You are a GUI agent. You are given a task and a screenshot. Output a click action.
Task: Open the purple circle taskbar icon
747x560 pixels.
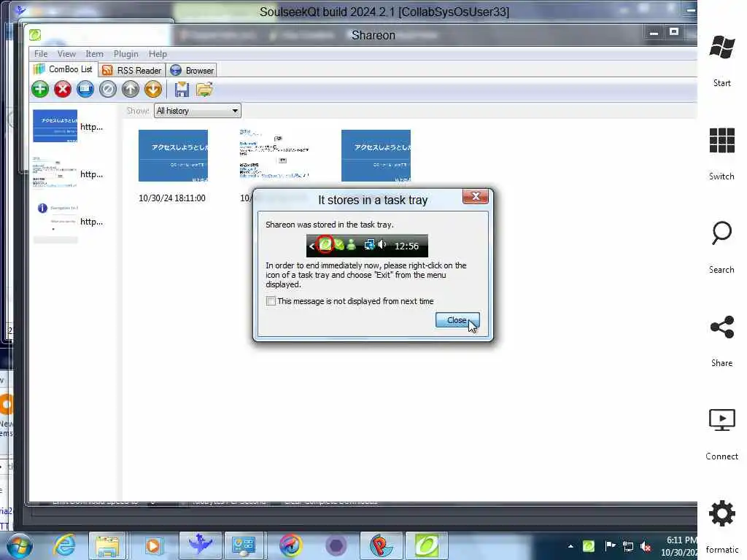click(x=336, y=545)
